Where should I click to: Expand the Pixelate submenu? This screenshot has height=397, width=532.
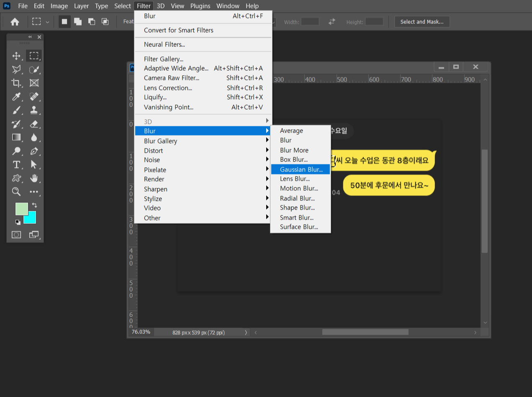click(x=203, y=170)
